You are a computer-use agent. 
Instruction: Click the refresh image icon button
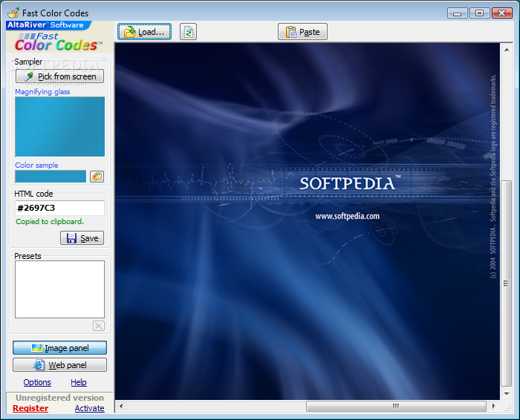[x=188, y=32]
